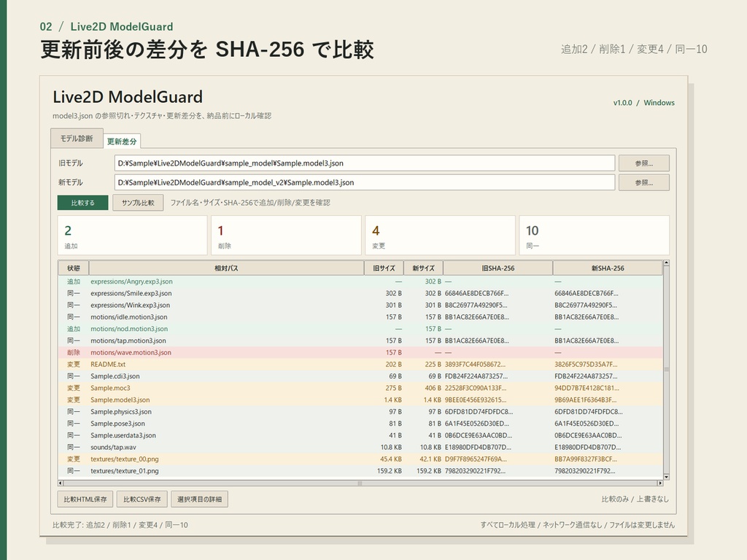
Task: Click the 45.4 KB old size cell
Action: 391,459
